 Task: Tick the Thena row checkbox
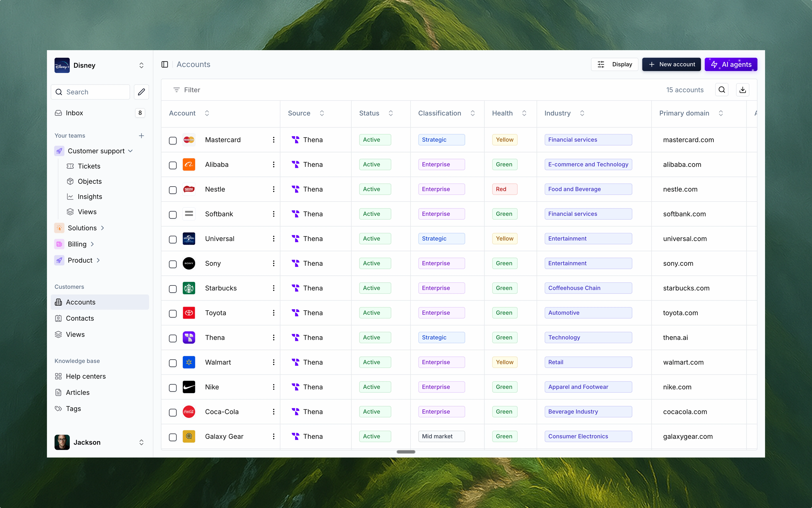click(173, 338)
